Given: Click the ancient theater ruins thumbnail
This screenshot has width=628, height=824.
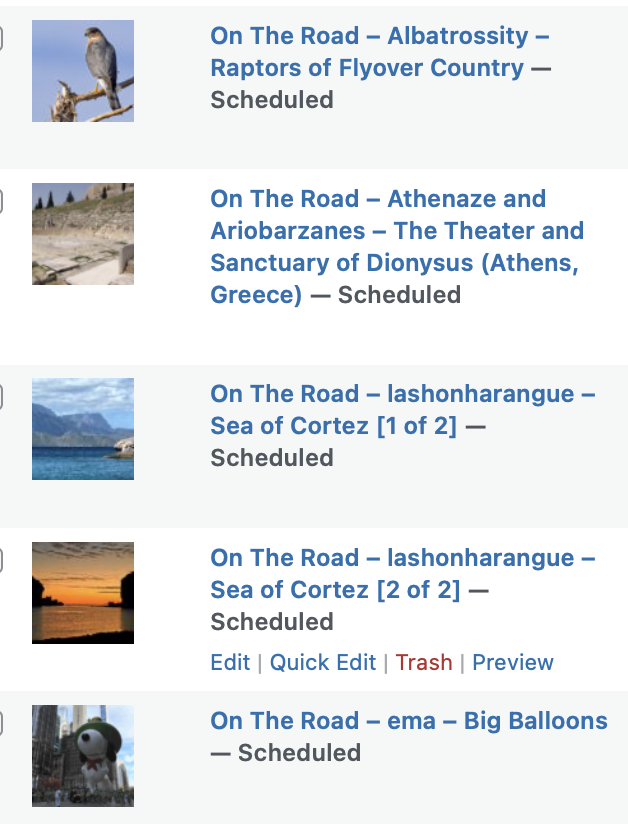Looking at the screenshot, I should coord(83,234).
